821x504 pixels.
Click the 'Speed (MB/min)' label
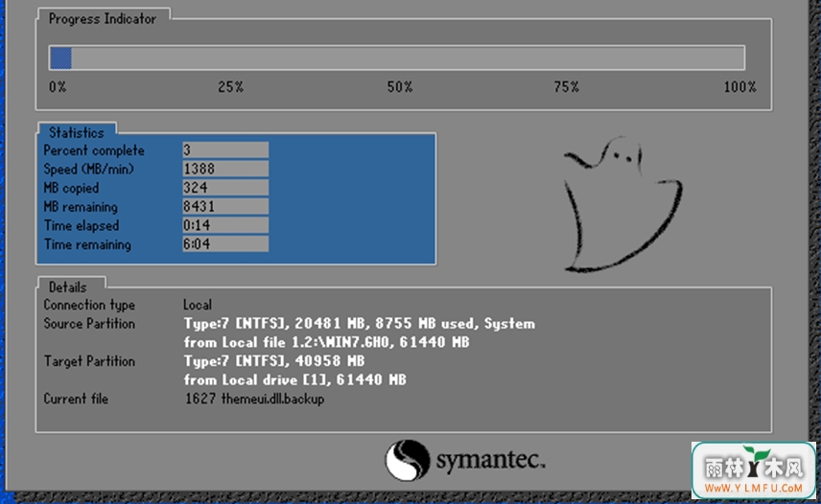point(88,170)
